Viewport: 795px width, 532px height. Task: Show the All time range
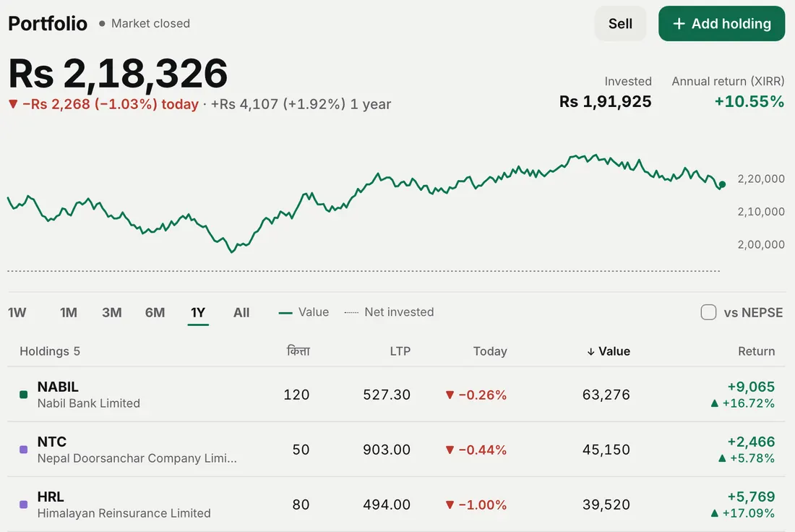(x=241, y=312)
